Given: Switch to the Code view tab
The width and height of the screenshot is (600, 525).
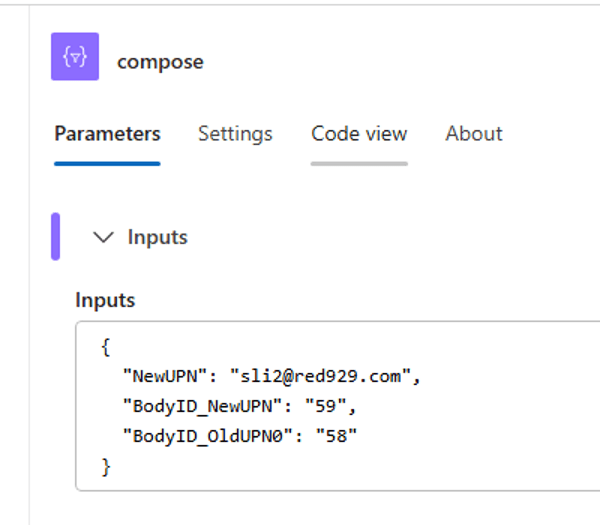Looking at the screenshot, I should tap(359, 134).
